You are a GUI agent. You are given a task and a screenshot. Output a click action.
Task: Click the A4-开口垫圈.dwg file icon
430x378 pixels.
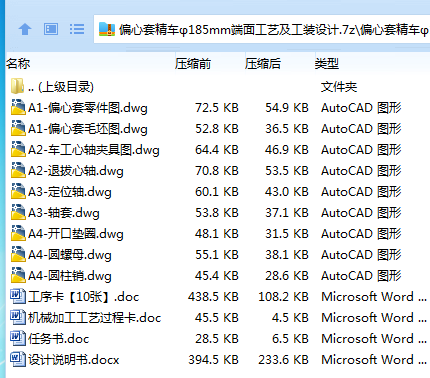click(18, 233)
